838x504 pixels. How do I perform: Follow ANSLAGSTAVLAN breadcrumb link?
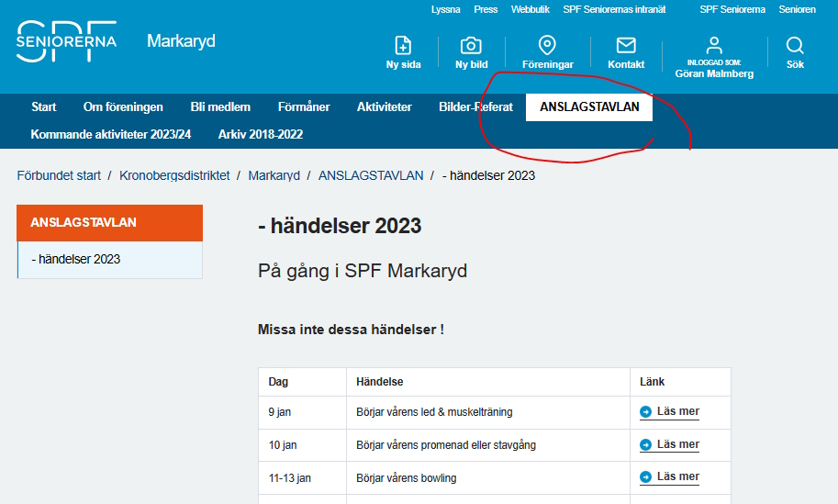click(371, 175)
